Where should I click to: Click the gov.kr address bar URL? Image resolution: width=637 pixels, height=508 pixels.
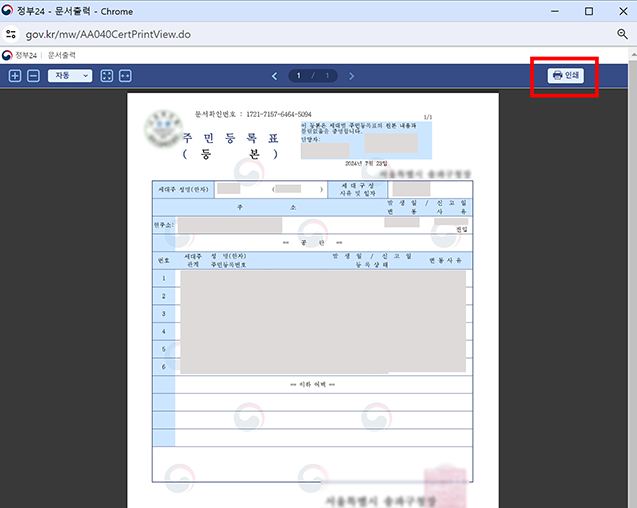[108, 34]
